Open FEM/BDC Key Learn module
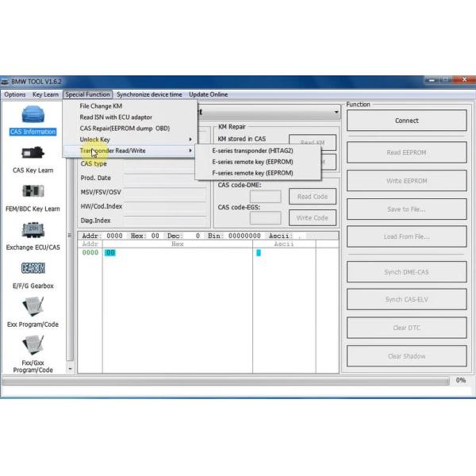The width and height of the screenshot is (476, 476). [33, 192]
